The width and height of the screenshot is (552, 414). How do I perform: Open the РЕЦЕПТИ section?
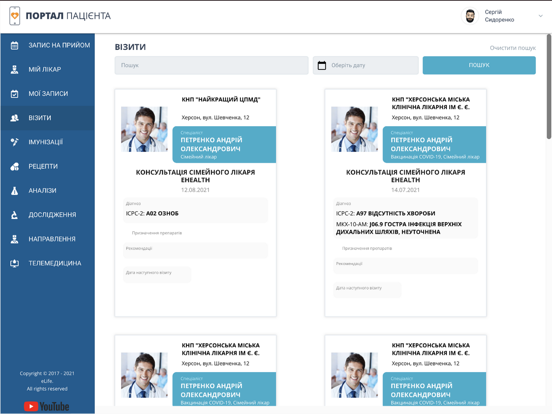pos(48,167)
